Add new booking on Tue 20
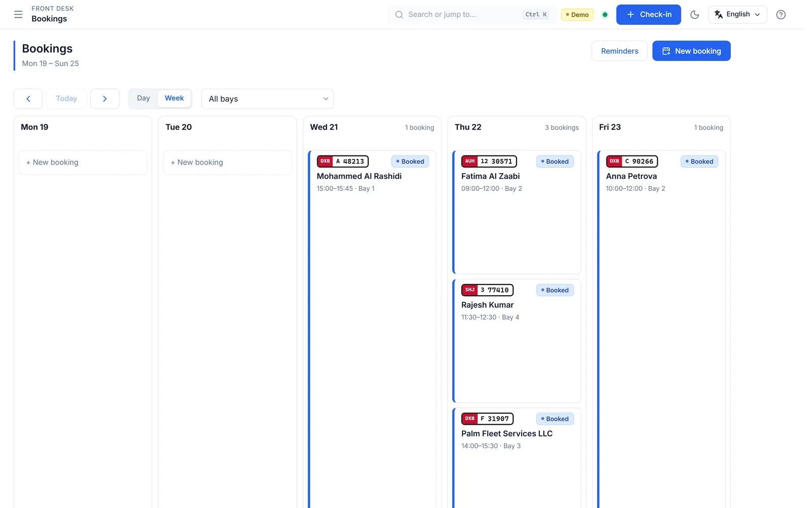This screenshot has height=508, width=812. (227, 163)
